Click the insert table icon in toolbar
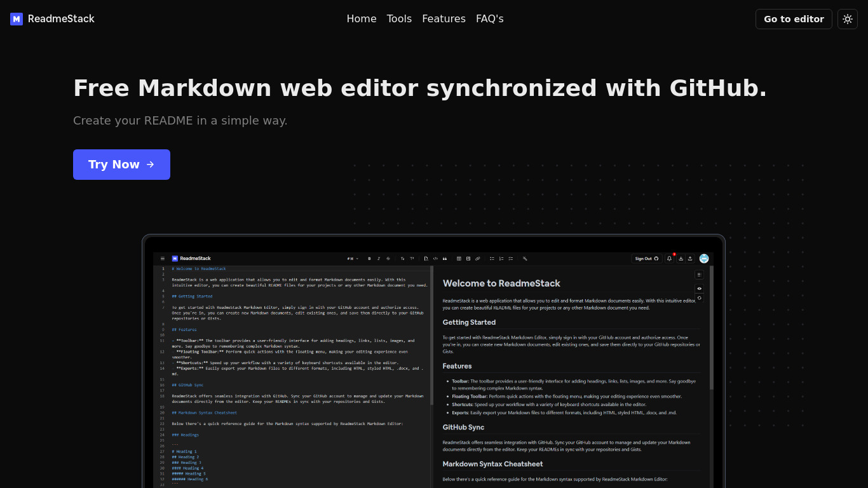The image size is (868, 488). 459,259
